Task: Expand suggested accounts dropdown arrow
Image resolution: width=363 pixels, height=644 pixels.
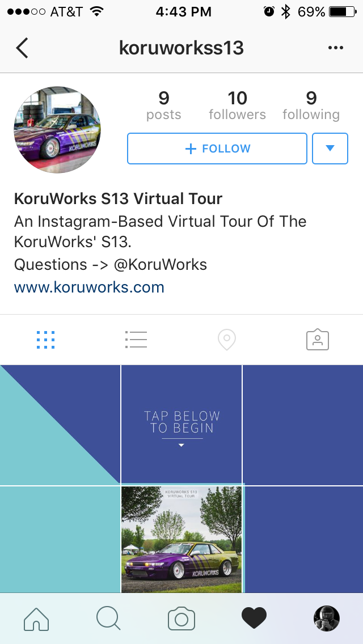Action: 330,149
